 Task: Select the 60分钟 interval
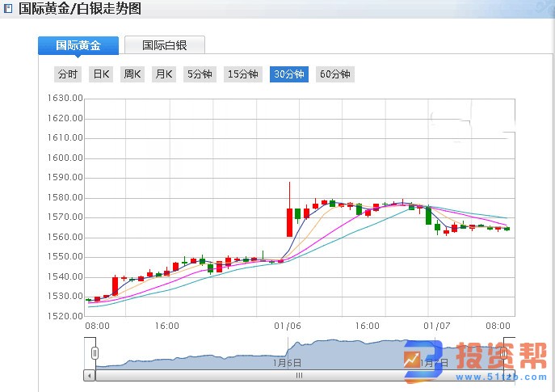[334, 74]
